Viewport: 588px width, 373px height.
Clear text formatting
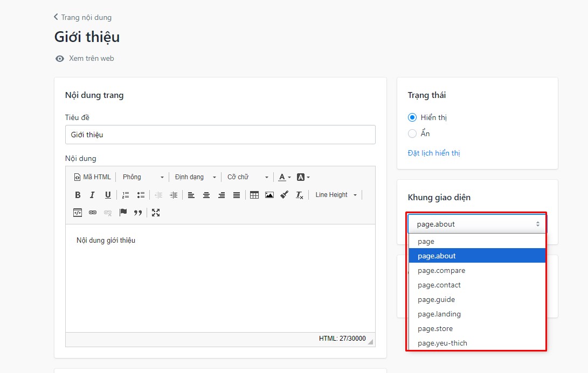299,195
